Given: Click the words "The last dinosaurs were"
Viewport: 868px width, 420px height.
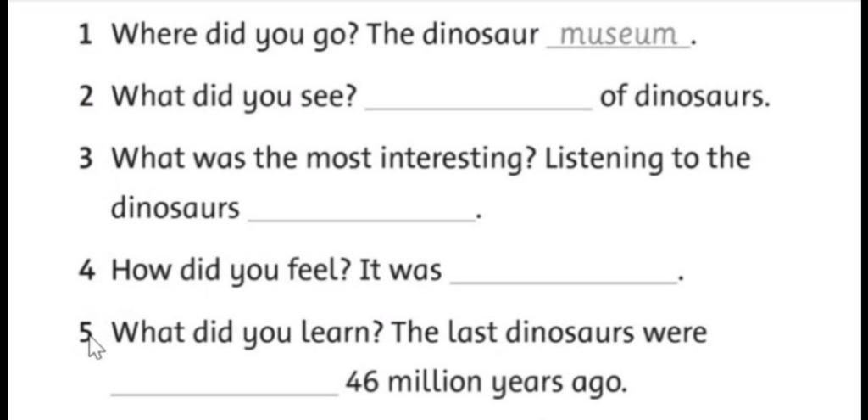Looking at the screenshot, I should pyautogui.click(x=549, y=333).
